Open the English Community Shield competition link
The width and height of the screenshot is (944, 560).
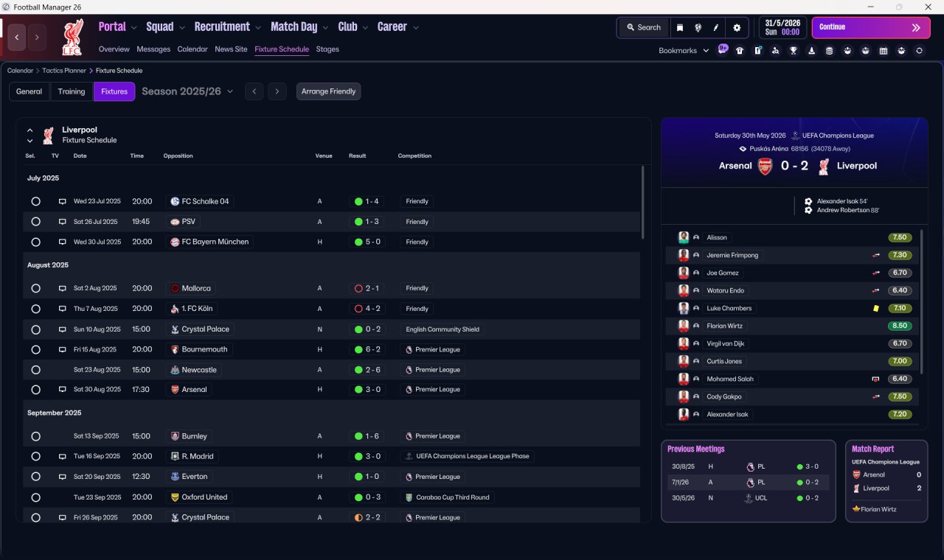click(x=442, y=329)
